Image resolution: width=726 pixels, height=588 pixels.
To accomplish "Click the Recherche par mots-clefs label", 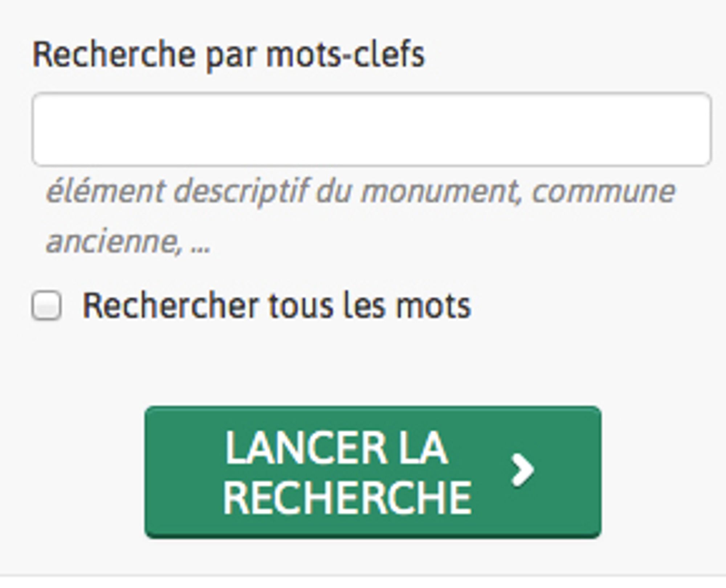I will pyautogui.click(x=229, y=55).
